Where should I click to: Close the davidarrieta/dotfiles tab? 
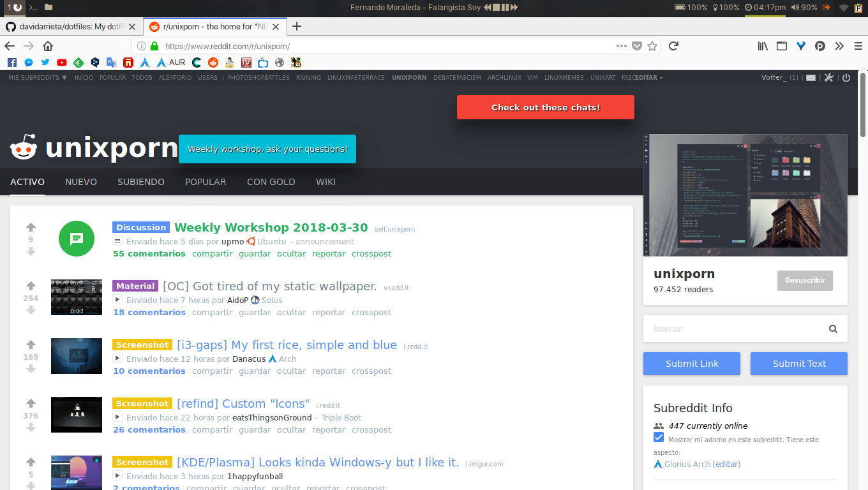point(132,27)
